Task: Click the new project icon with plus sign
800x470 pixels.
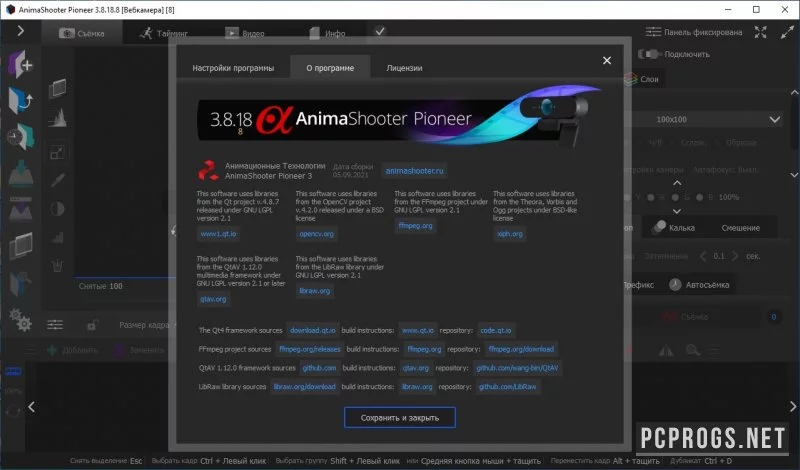Action: tap(21, 64)
